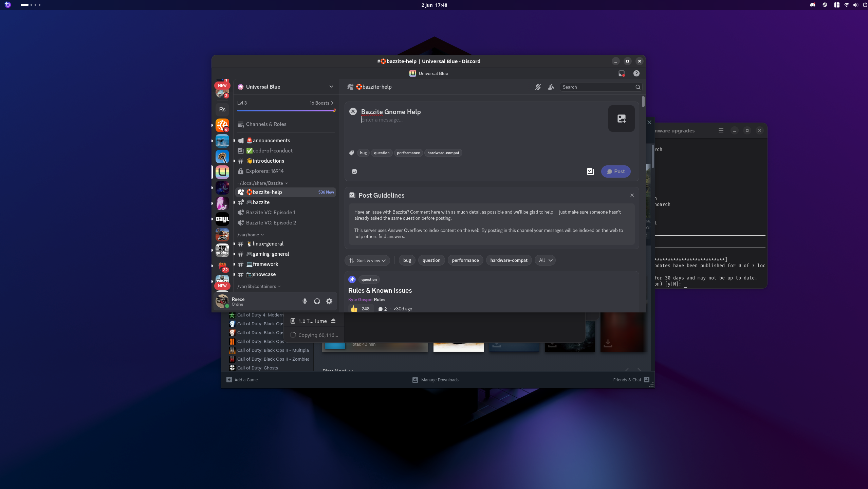Open the Steam icon in the system tray
Image resolution: width=868 pixels, height=489 pixels.
[825, 5]
